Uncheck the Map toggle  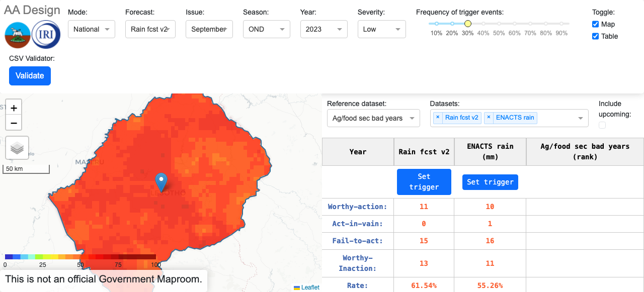point(595,25)
